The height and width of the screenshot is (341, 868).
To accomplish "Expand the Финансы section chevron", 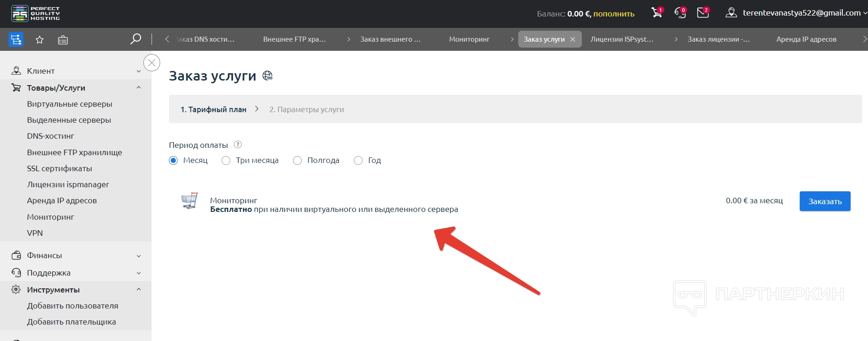I will pos(139,256).
